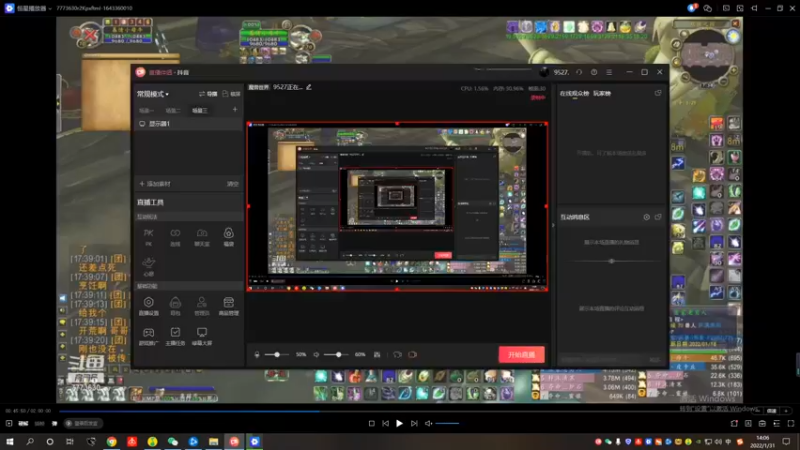Skip to previous video in media player

386,423
